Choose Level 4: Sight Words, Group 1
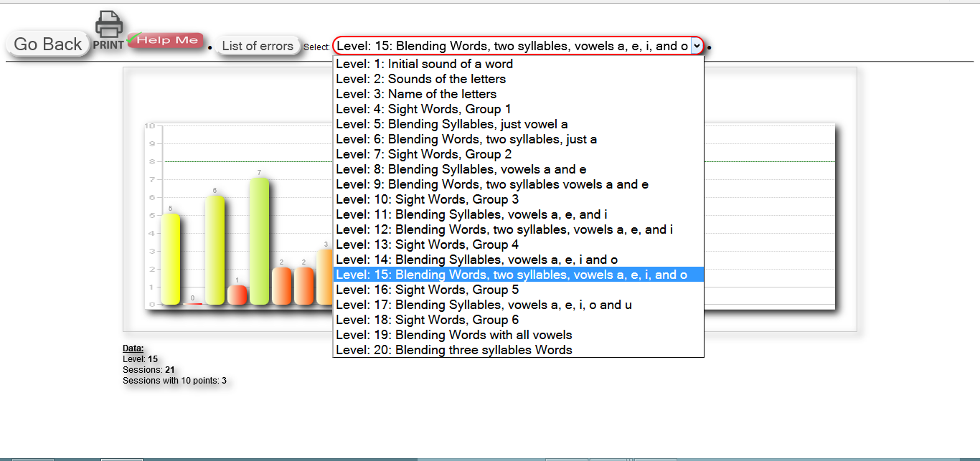This screenshot has height=461, width=980. 519,109
